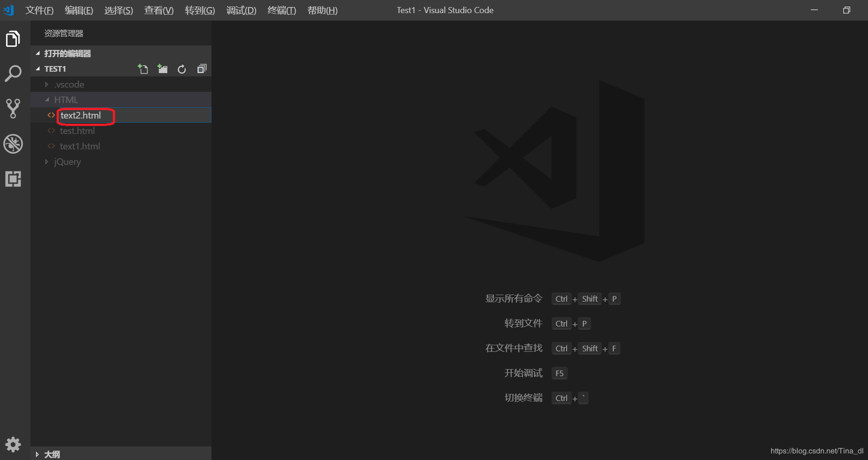
Task: Open the Debug view icon
Action: click(13, 144)
